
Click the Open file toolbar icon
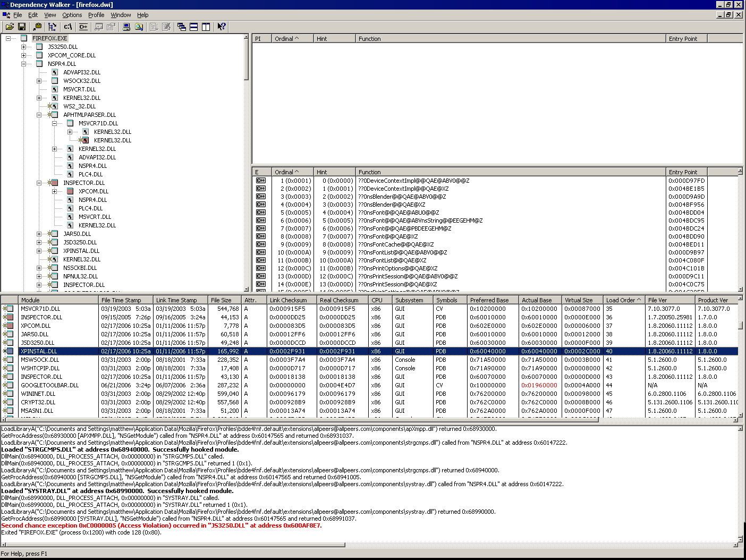(x=9, y=27)
